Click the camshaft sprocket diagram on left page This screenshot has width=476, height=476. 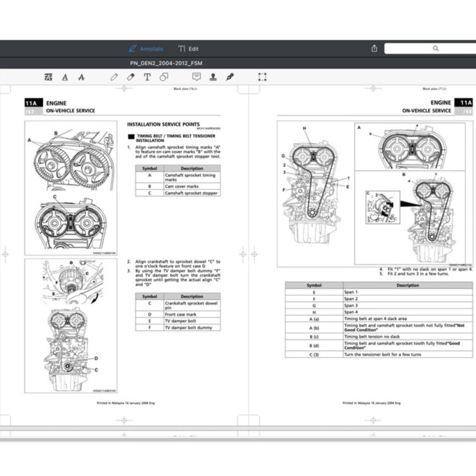pyautogui.click(x=71, y=188)
